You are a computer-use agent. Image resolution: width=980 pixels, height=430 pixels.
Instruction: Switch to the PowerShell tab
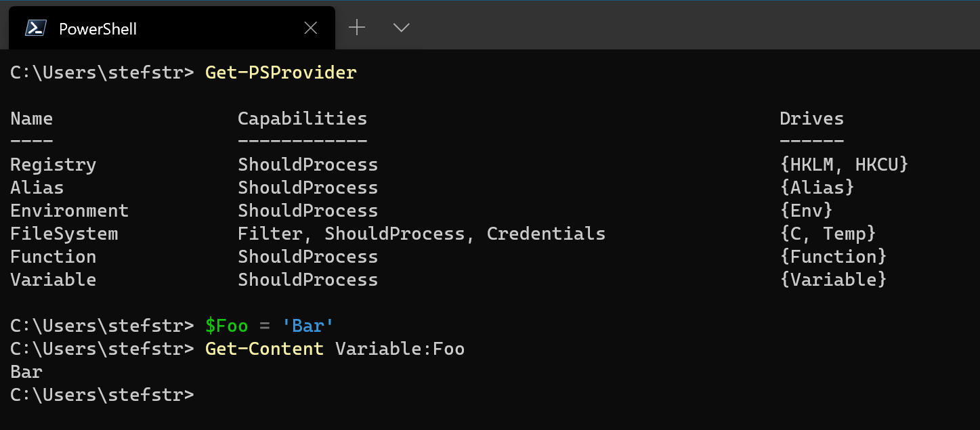(98, 28)
